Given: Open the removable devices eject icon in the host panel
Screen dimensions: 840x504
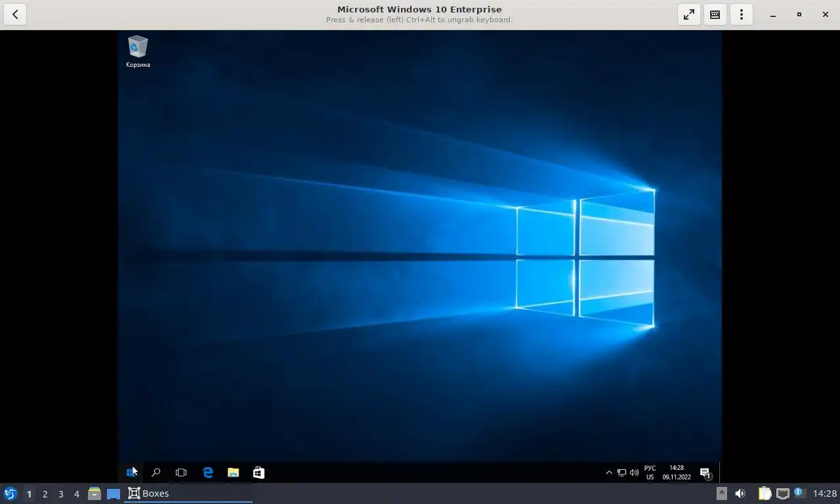Looking at the screenshot, I should coord(721,493).
